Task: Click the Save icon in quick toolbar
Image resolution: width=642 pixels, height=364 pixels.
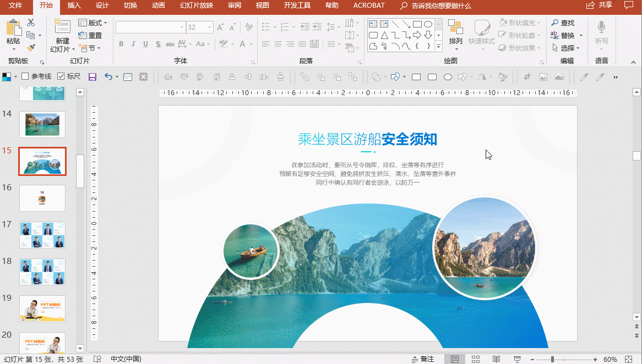Action: coord(93,77)
